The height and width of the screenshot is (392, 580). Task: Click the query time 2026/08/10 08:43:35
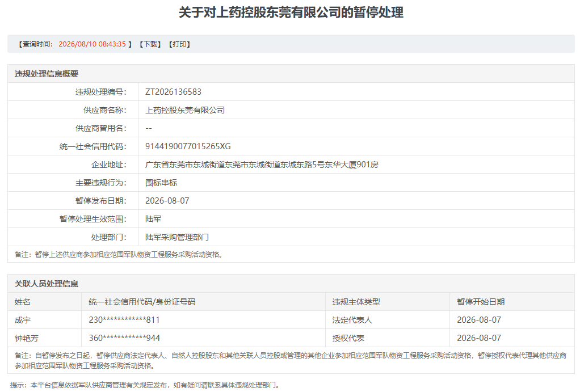(92, 44)
